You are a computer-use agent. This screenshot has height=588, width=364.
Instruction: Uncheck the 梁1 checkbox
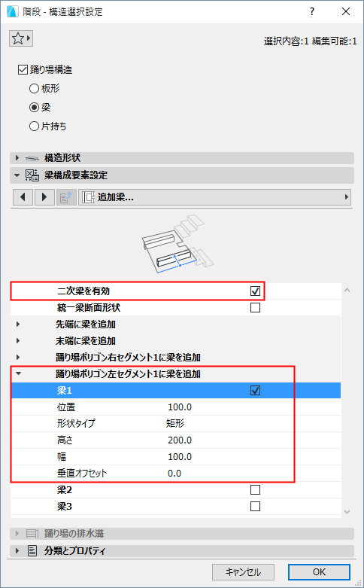(x=255, y=391)
